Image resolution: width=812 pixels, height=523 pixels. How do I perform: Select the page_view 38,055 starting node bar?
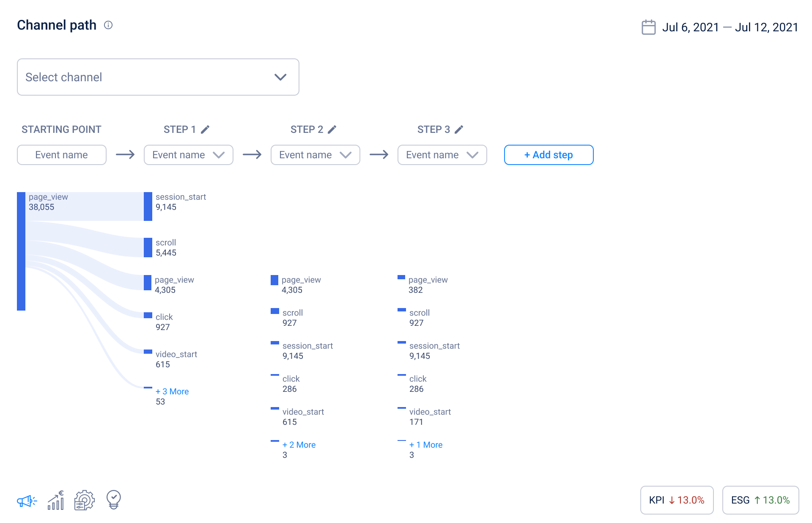pos(21,251)
